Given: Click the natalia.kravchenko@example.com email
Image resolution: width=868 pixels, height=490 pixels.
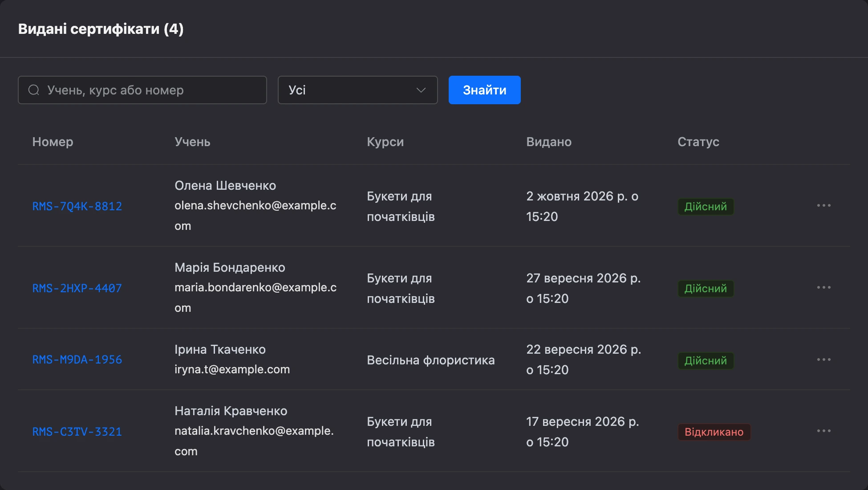Looking at the screenshot, I should tap(254, 441).
